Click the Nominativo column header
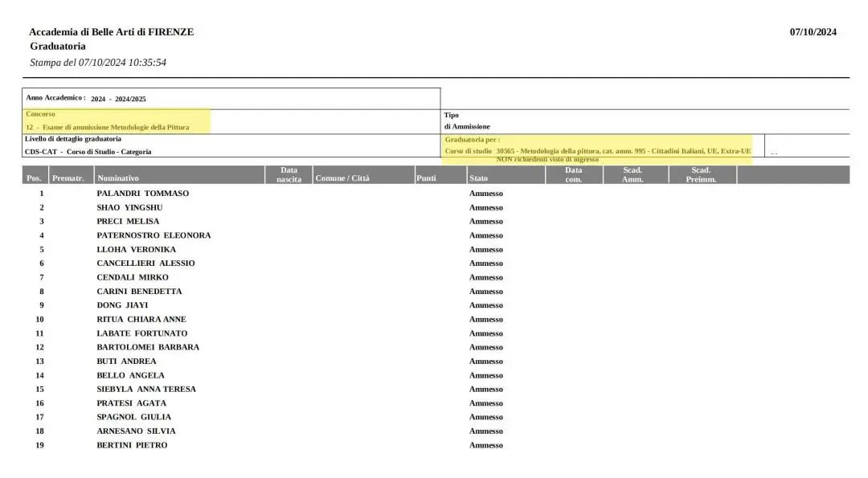Image resolution: width=868 pixels, height=478 pixels. (117, 178)
